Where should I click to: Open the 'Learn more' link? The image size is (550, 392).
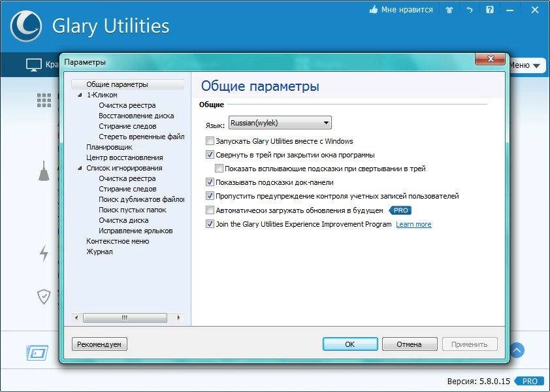coord(413,224)
